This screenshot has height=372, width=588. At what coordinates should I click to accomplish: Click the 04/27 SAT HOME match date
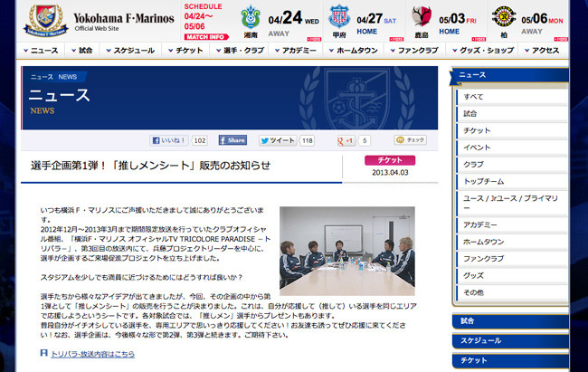click(x=376, y=24)
